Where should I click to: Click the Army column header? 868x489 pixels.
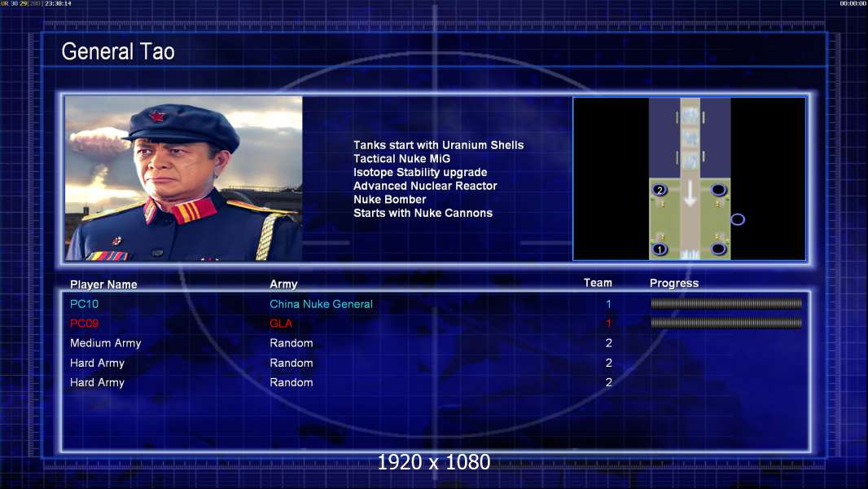pyautogui.click(x=283, y=284)
